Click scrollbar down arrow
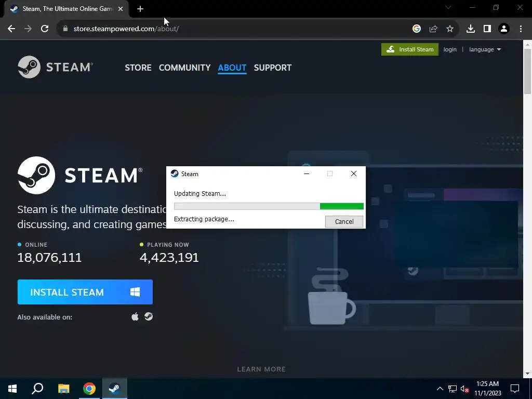532x399 pixels. 528,374
